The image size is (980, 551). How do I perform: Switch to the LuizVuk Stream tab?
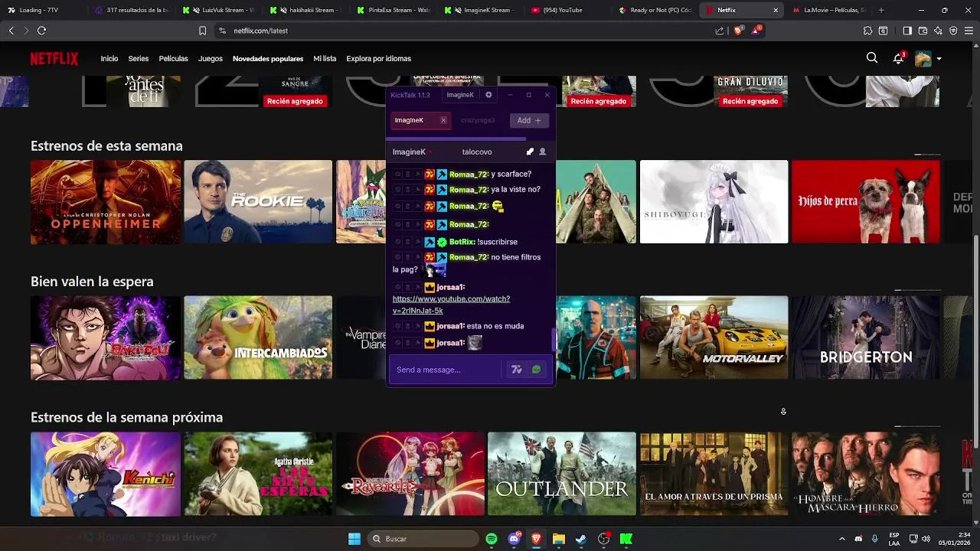point(218,10)
